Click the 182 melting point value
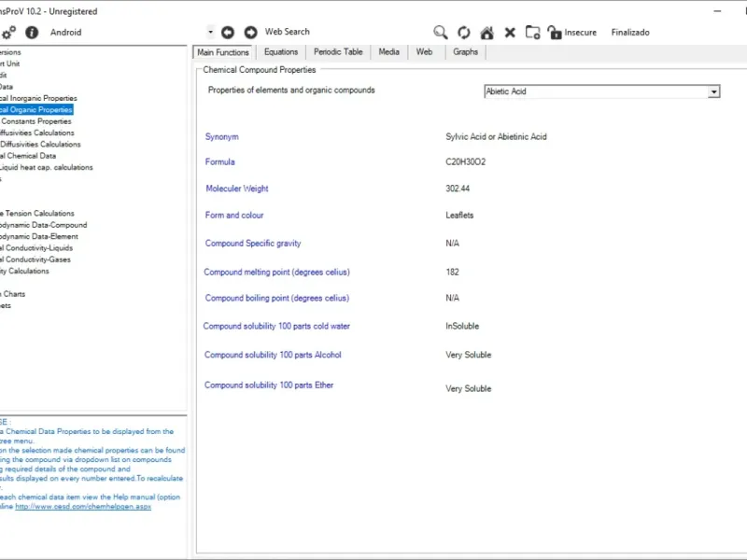The width and height of the screenshot is (747, 560). pyautogui.click(x=452, y=273)
